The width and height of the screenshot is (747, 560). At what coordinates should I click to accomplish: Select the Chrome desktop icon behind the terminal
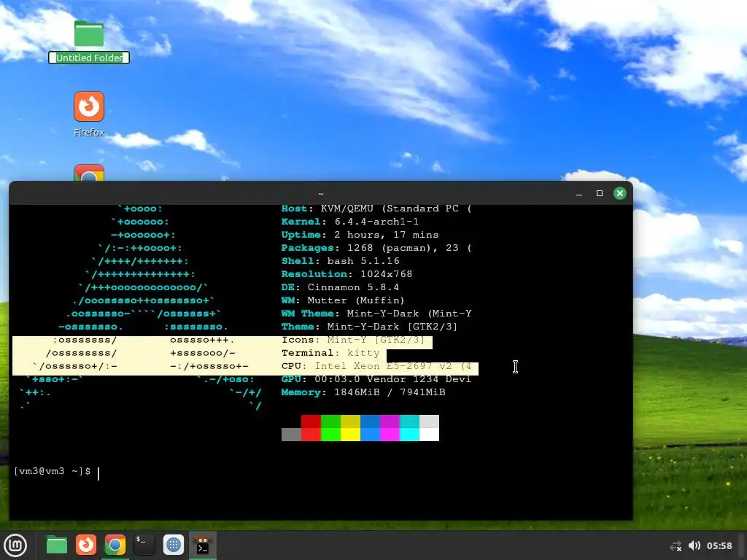(89, 173)
